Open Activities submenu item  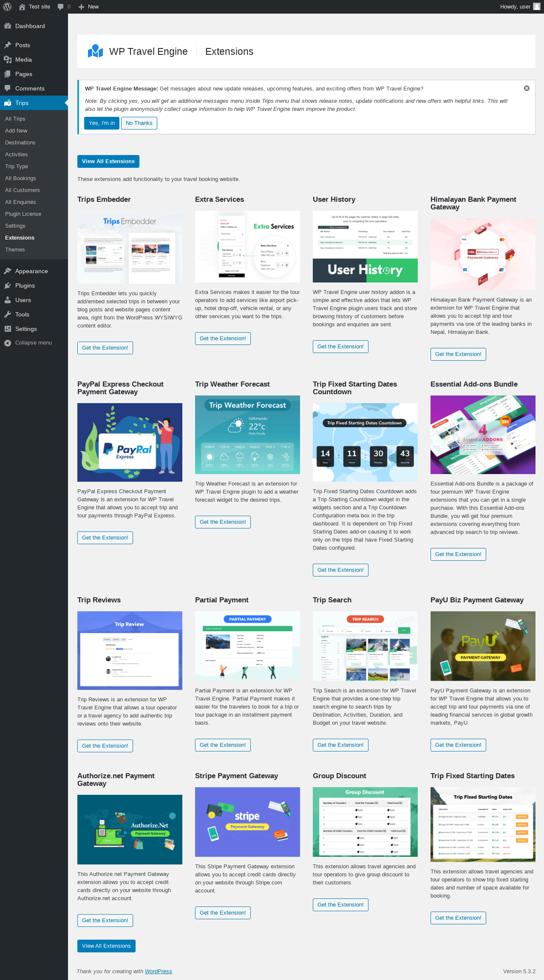17,155
